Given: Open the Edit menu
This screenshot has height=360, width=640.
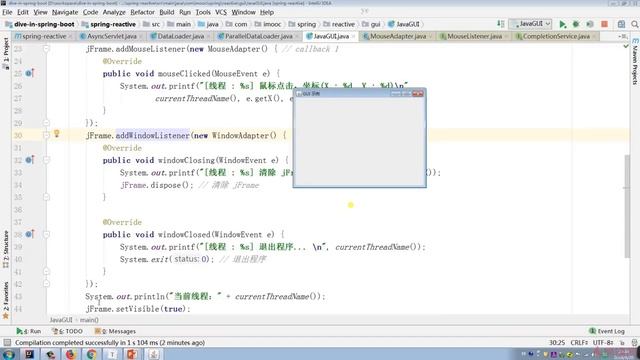Looking at the screenshot, I should click(x=23, y=12).
